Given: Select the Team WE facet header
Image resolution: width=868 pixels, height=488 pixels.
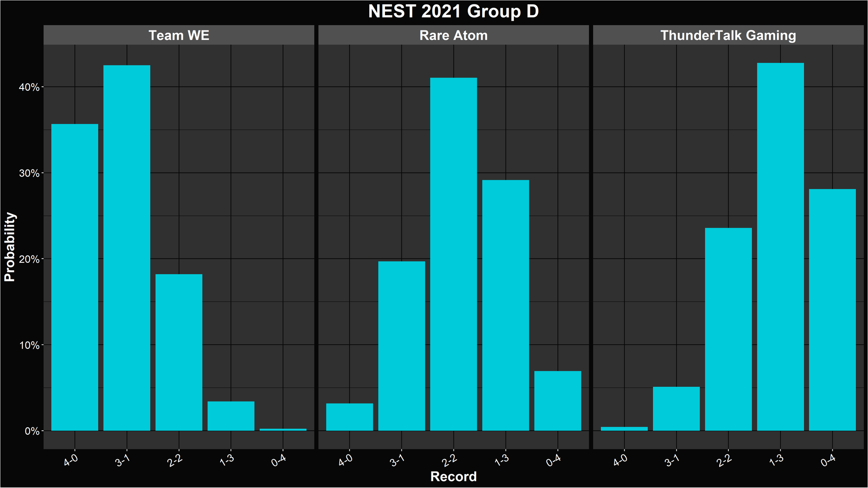Looking at the screenshot, I should (x=179, y=35).
